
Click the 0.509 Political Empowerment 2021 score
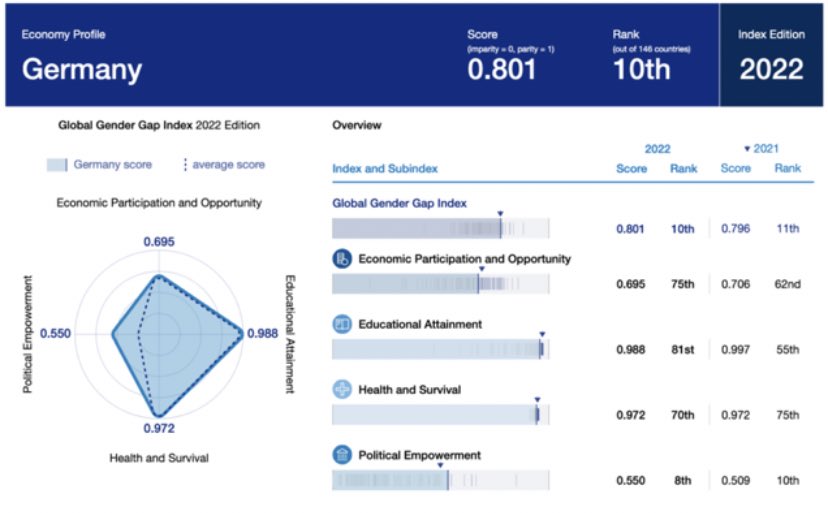[736, 481]
